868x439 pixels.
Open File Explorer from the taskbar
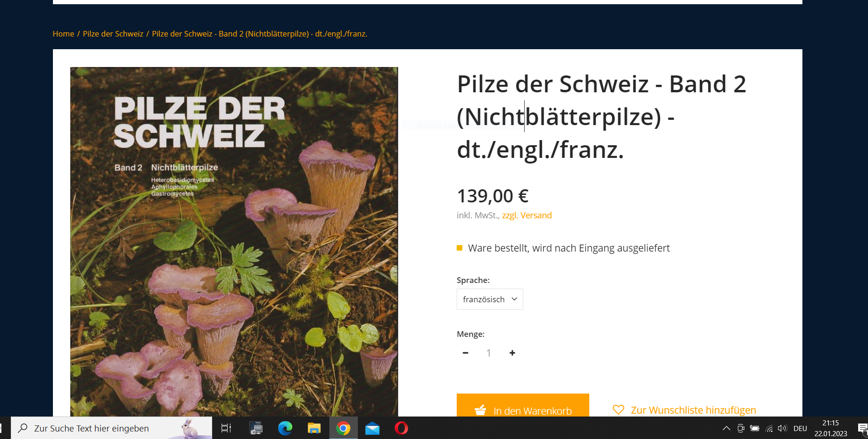pyautogui.click(x=314, y=428)
